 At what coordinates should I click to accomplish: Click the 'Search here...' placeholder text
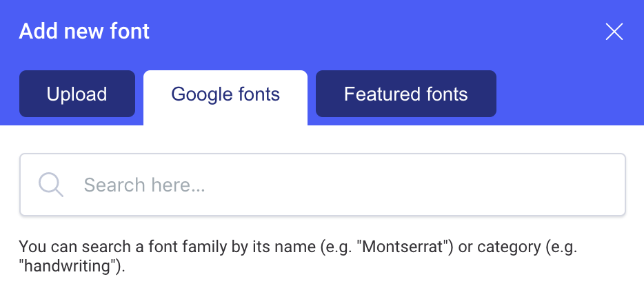pos(144,185)
